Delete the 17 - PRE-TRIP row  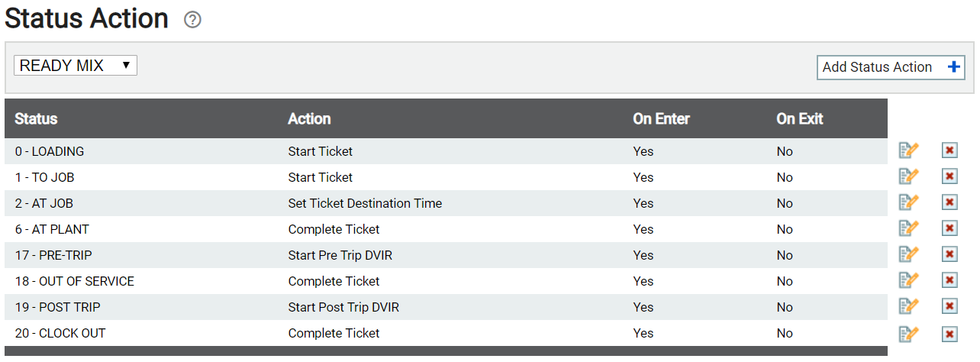tap(949, 255)
